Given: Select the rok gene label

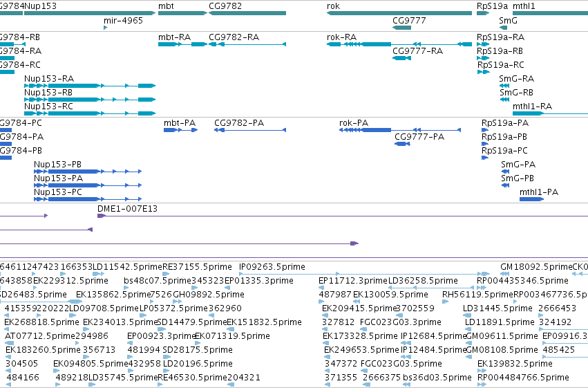Looking at the screenshot, I should (x=333, y=6).
